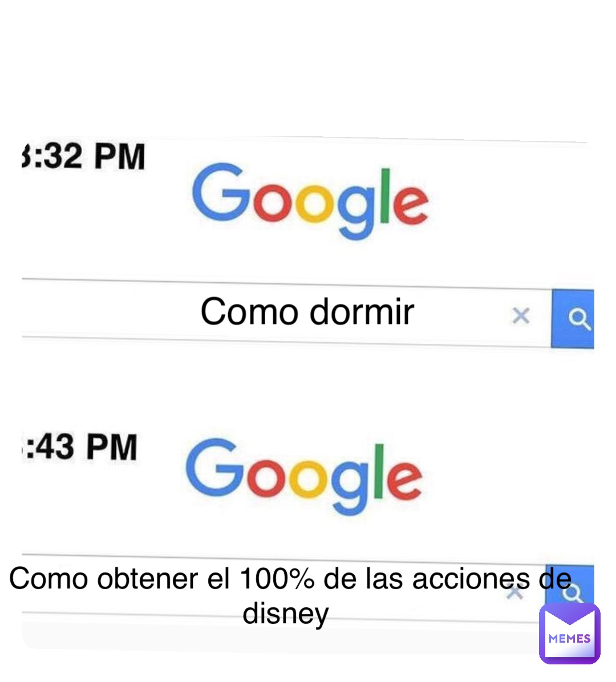Focus the search field containing 'Como dormir'
The height and width of the screenshot is (682, 616).
(x=286, y=313)
